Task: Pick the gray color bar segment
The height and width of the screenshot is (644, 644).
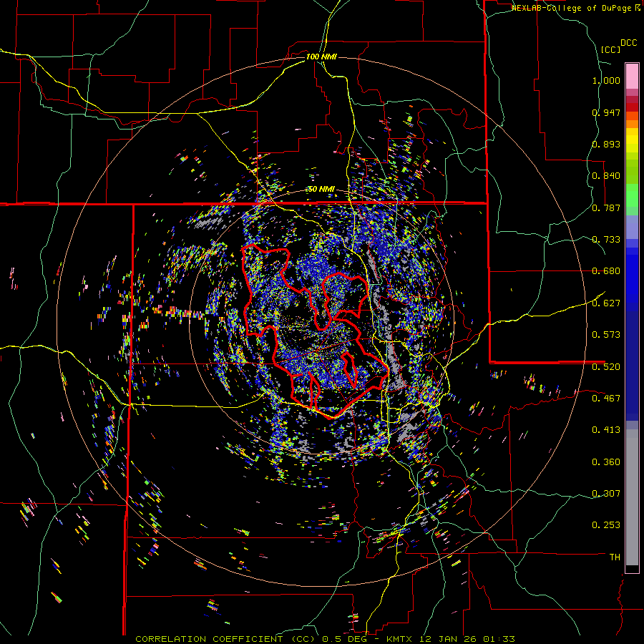Action: 632,497
